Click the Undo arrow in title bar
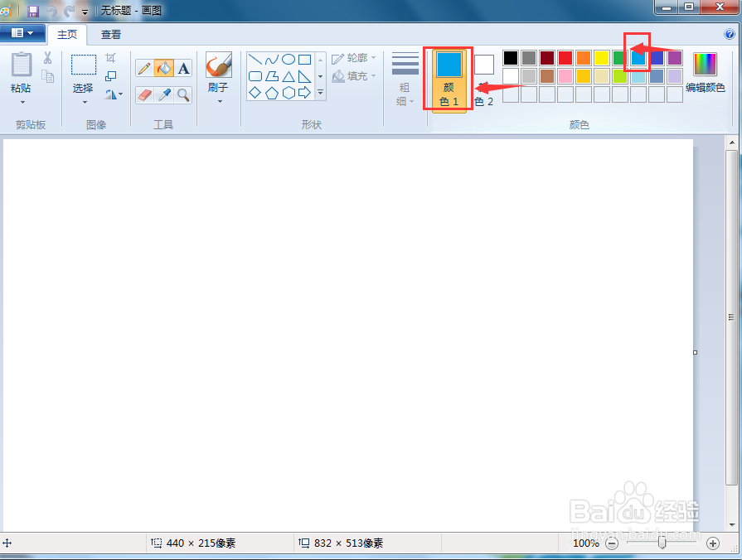The width and height of the screenshot is (742, 560). [51, 11]
